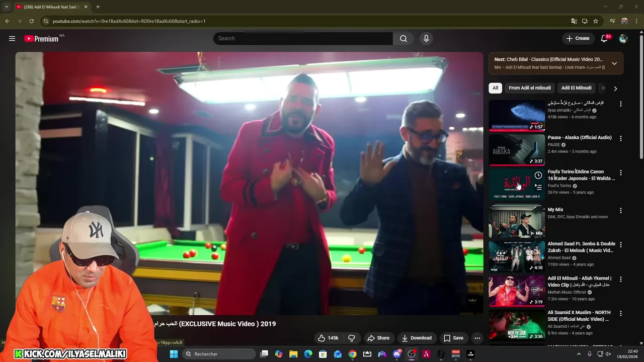The height and width of the screenshot is (362, 644).
Task: Visit the Meftah Music Officiel channel
Action: [567, 292]
